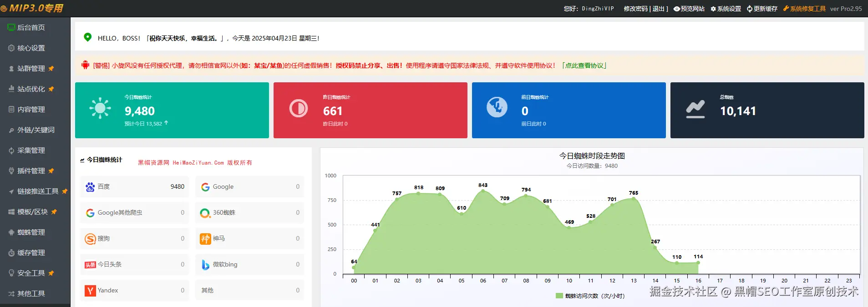The width and height of the screenshot is (868, 307).
Task: Click the shuffle icon beside 其他工具
Action: [x=11, y=293]
